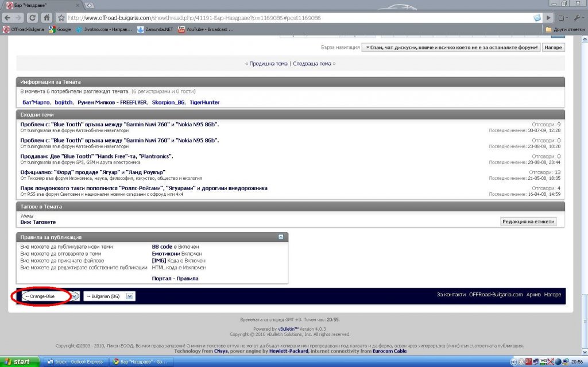
Task: Open the Правила link
Action: tap(187, 279)
